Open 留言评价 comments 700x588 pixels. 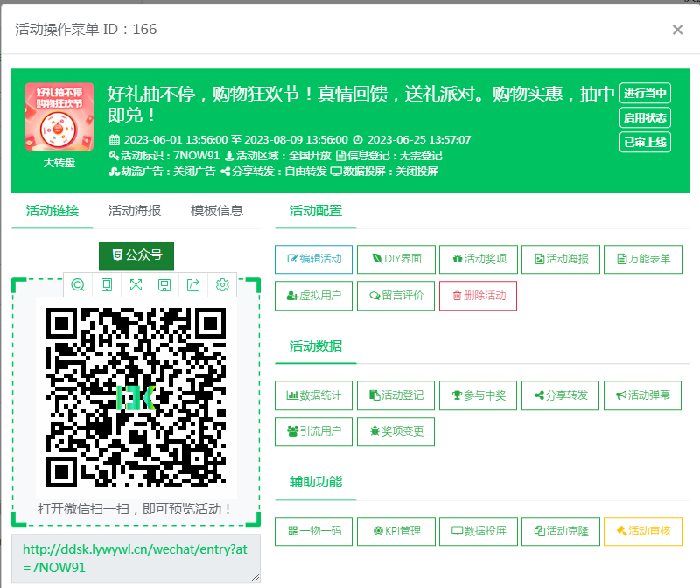[396, 296]
